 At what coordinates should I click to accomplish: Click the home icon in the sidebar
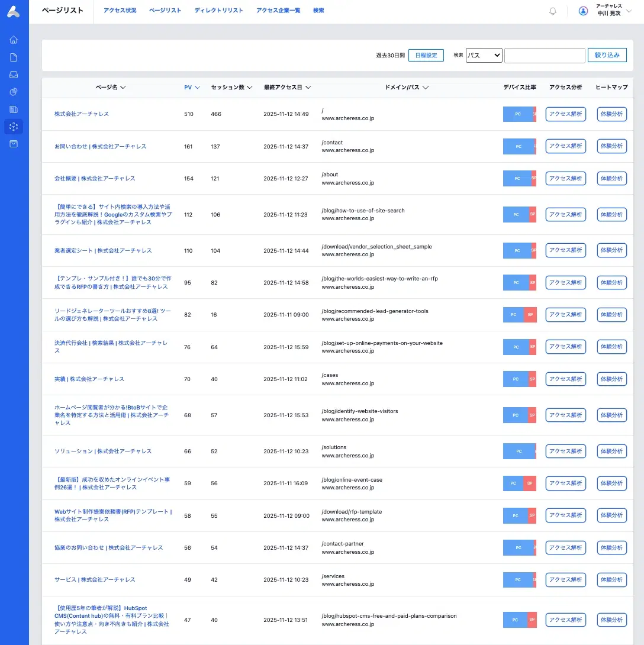14,40
